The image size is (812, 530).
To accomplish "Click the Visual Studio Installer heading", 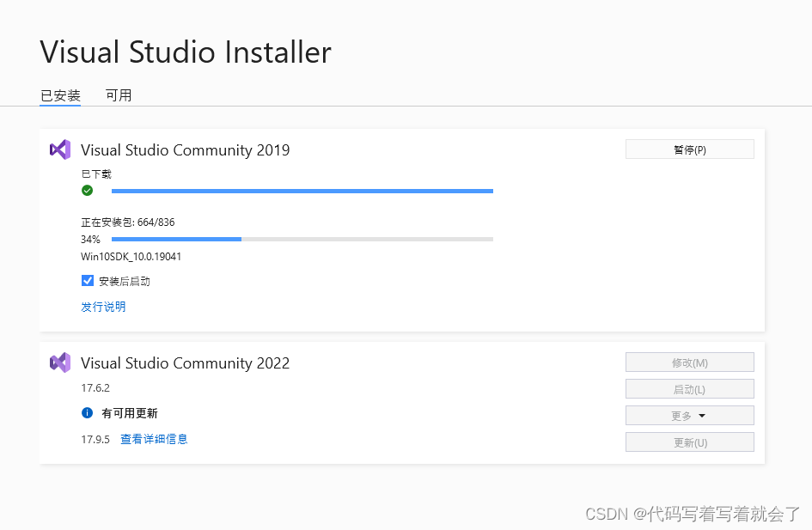I will 186,52.
